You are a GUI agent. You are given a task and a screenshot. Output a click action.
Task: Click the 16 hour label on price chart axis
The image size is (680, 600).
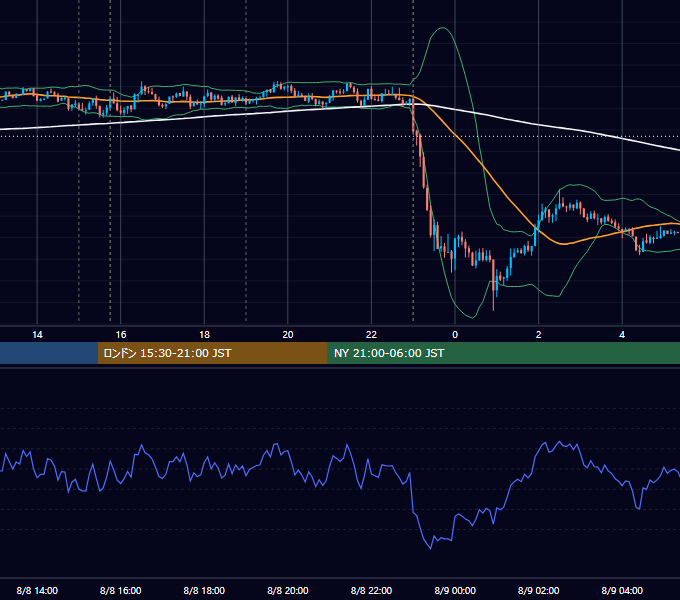click(x=121, y=335)
